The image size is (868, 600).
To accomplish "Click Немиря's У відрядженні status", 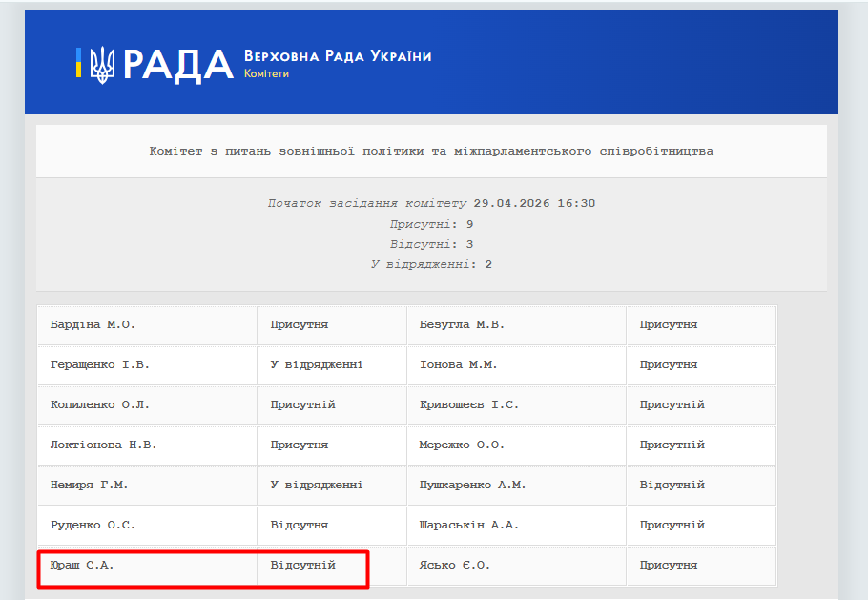I will pyautogui.click(x=316, y=485).
